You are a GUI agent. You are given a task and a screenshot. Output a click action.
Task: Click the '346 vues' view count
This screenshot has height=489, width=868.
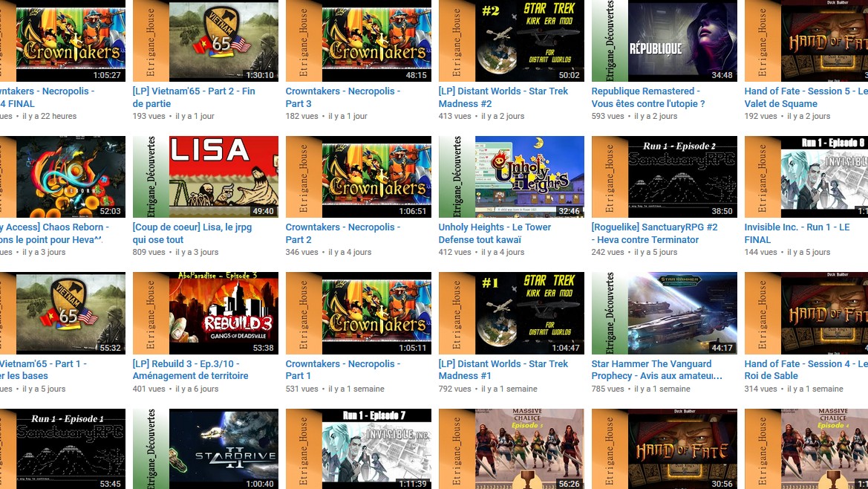[301, 252]
